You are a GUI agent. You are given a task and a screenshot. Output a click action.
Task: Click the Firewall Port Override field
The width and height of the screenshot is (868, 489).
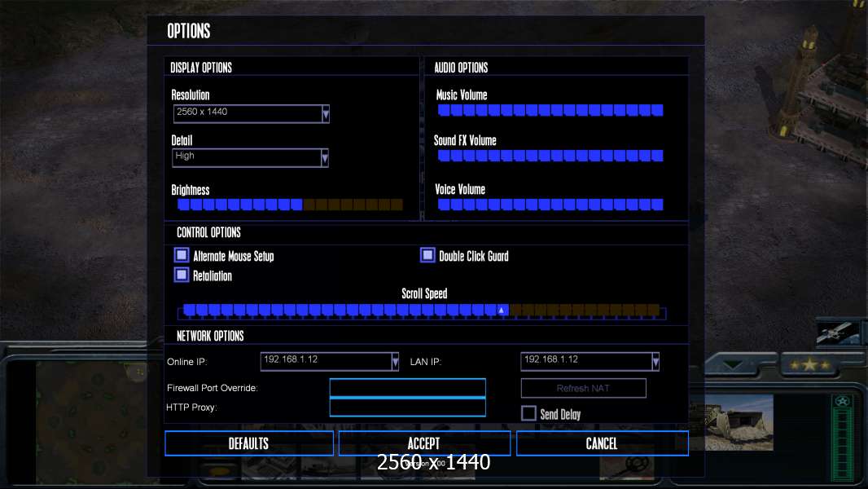[x=407, y=388]
